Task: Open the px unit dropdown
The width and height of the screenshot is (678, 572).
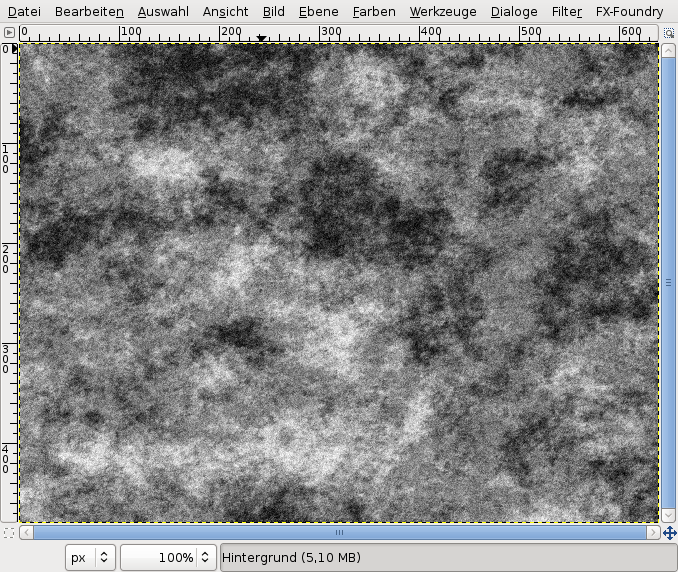Action: coord(91,557)
